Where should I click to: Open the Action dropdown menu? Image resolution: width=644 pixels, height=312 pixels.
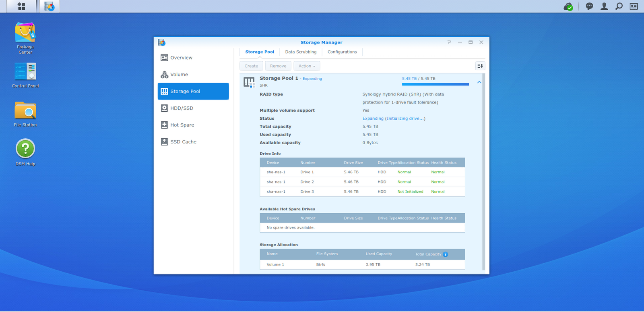307,66
